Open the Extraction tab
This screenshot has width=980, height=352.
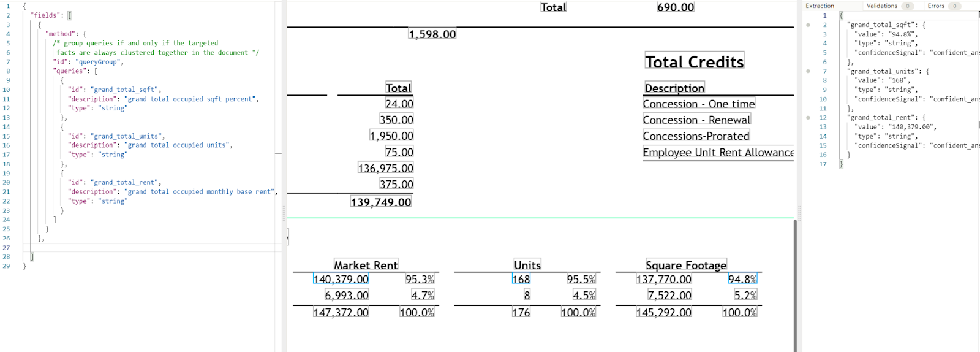pos(820,6)
